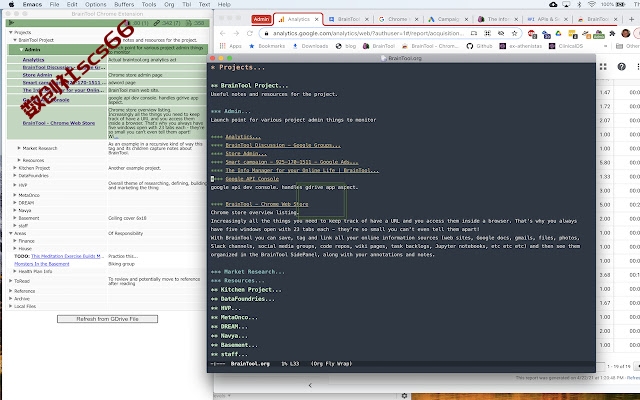Open BrainTool - Chrome Web Store link in panel

pyautogui.click(x=59, y=123)
